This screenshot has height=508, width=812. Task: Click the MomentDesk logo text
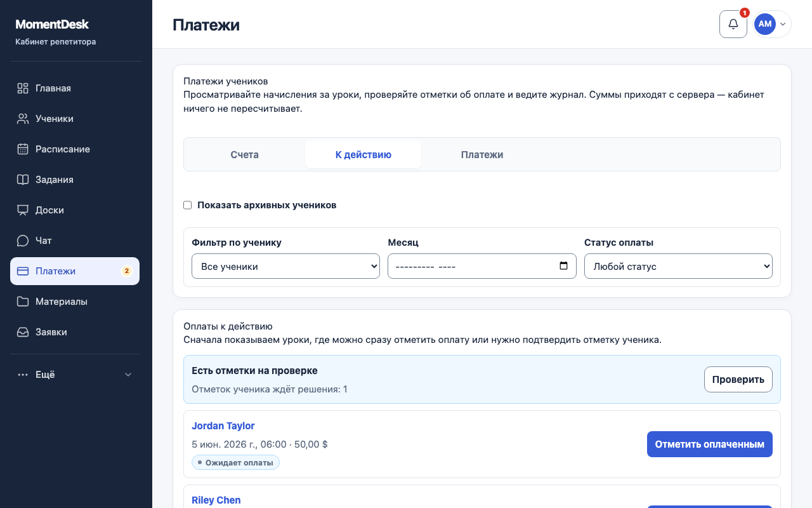click(52, 25)
